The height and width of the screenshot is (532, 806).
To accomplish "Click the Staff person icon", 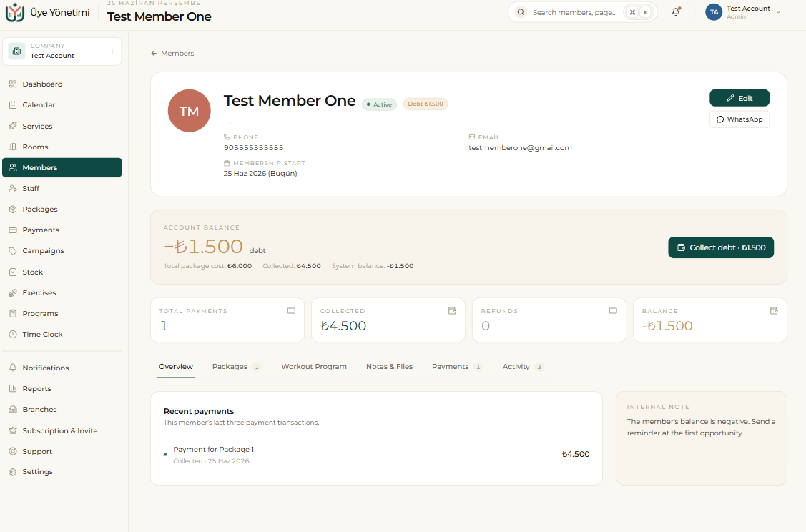I will click(x=13, y=189).
